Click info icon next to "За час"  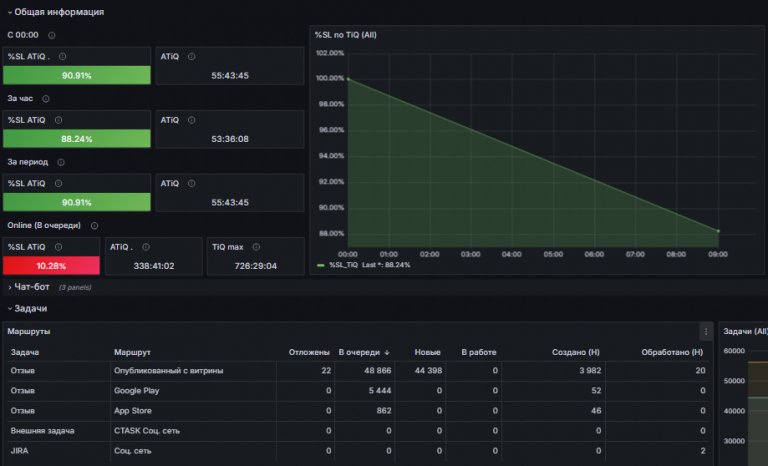(46, 98)
